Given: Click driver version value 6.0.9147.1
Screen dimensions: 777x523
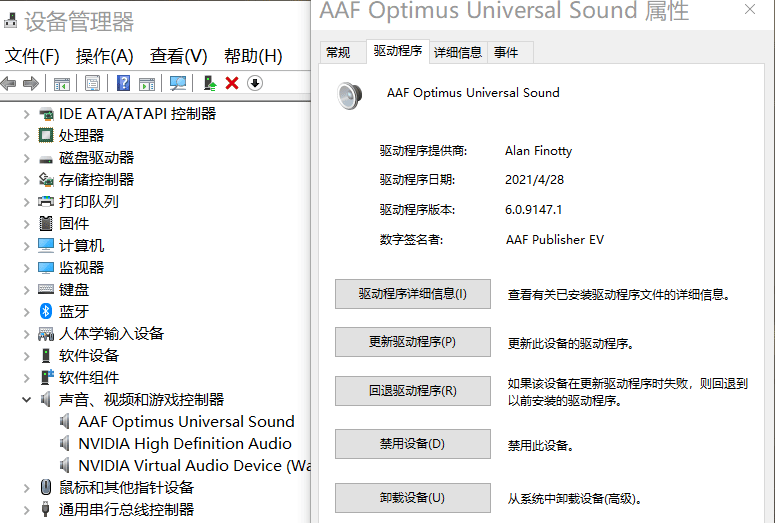Looking at the screenshot, I should 533,210.
